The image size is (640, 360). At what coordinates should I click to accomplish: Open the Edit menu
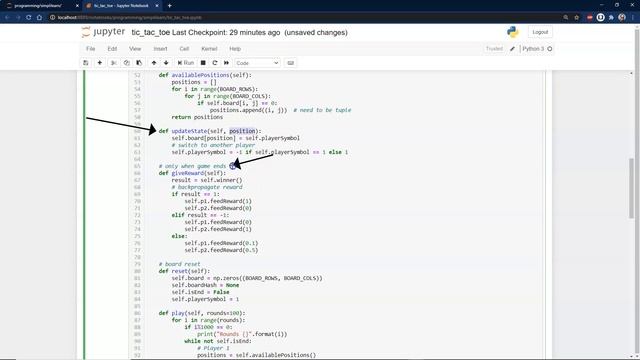112,49
